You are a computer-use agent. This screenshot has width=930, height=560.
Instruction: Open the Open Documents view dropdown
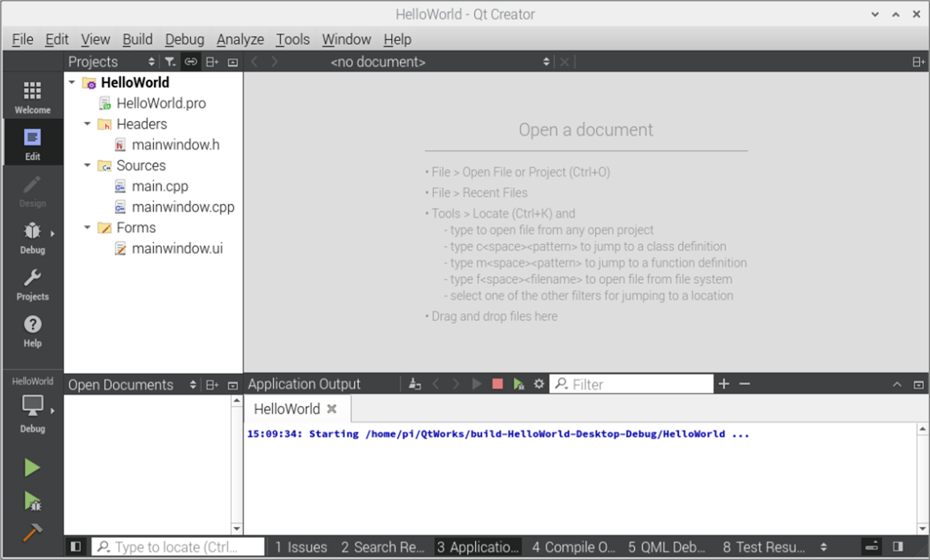pyautogui.click(x=132, y=385)
